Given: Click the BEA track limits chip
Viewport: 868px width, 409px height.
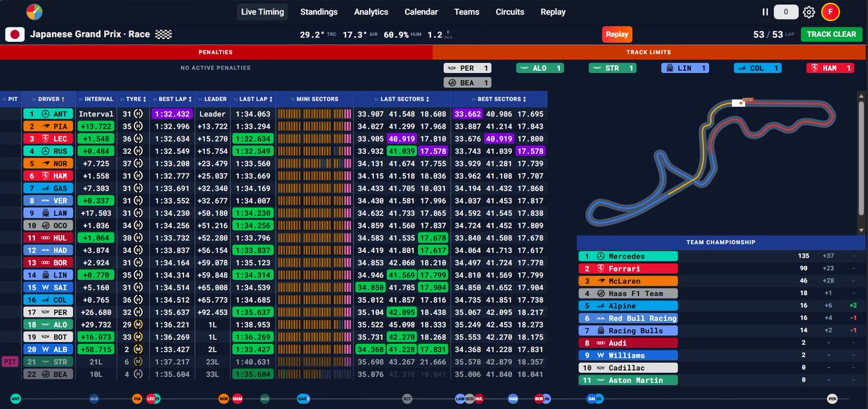Looking at the screenshot, I should pos(468,82).
